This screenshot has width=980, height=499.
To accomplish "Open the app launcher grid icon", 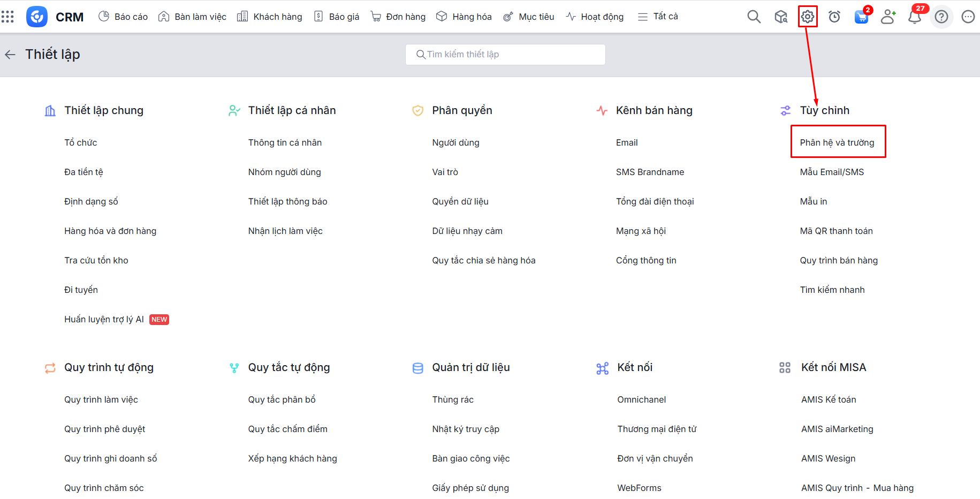I will tap(7, 17).
